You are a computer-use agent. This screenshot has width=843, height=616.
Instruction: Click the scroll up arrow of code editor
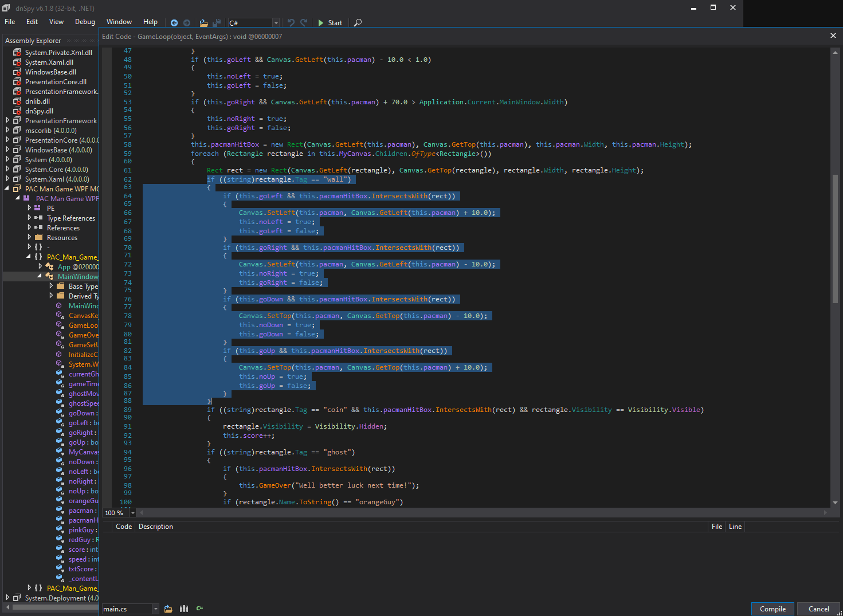click(835, 52)
